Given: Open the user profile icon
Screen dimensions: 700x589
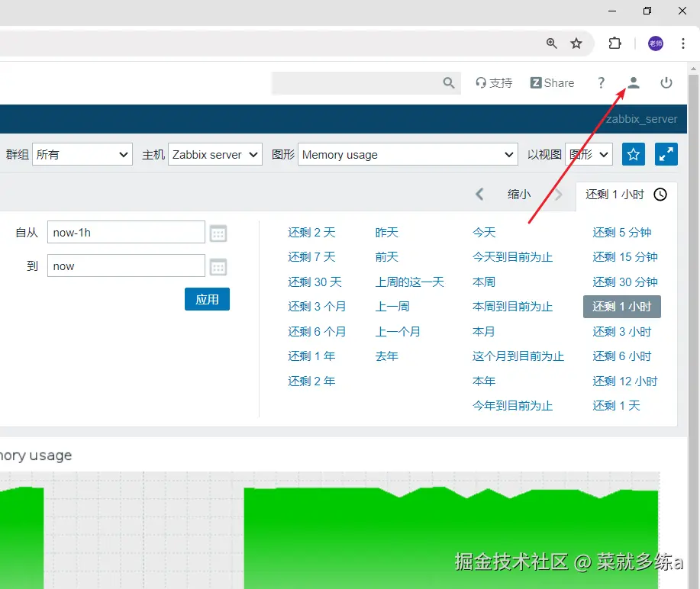Looking at the screenshot, I should [634, 83].
